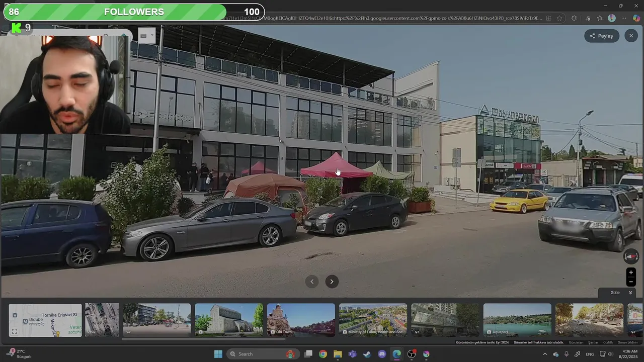The image size is (644, 362).
Task: Click the Sorun bildirin report link
Action: (x=628, y=342)
